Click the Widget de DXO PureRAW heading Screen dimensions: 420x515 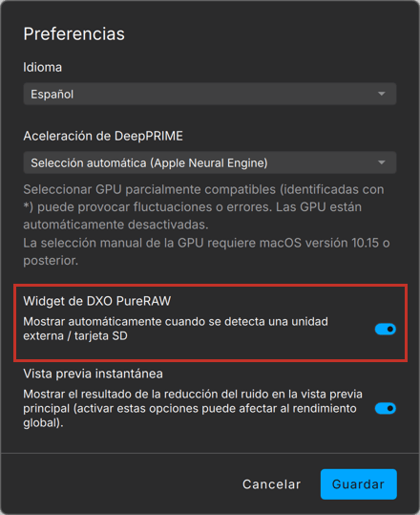(x=97, y=301)
